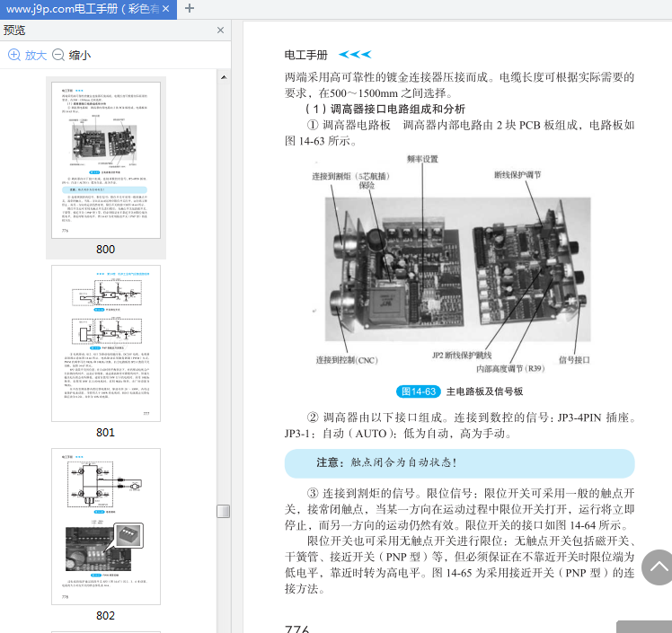Click the page number 776
Screen dimensions: 672x633
[297, 629]
